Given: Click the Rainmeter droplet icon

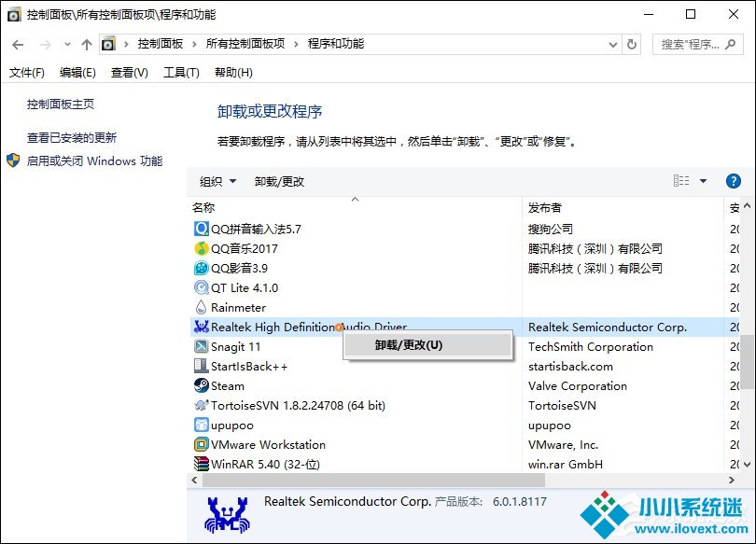Looking at the screenshot, I should [x=201, y=307].
